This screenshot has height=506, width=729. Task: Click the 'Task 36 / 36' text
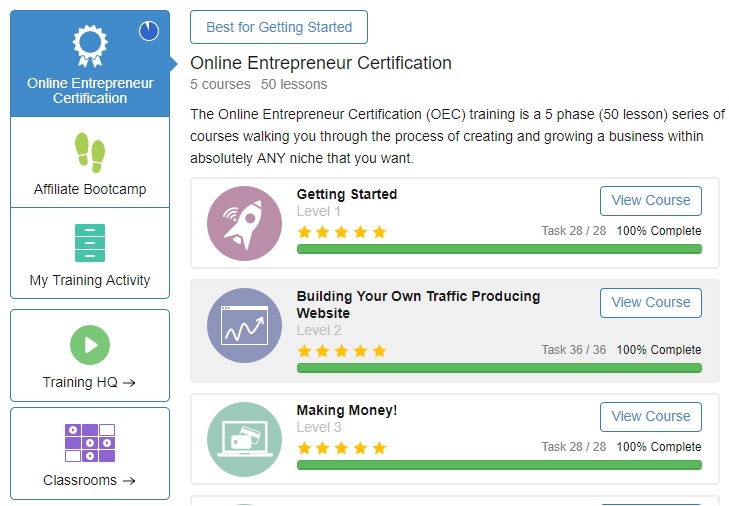(574, 350)
